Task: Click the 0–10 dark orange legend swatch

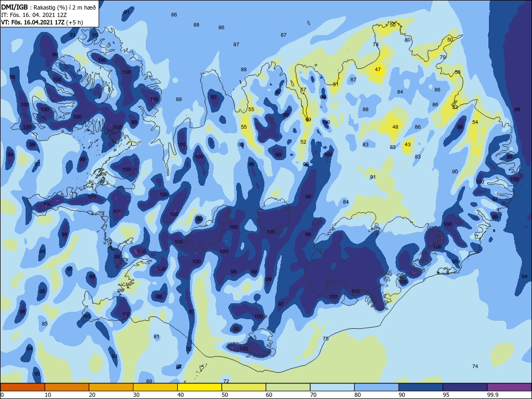Action: 22,387
